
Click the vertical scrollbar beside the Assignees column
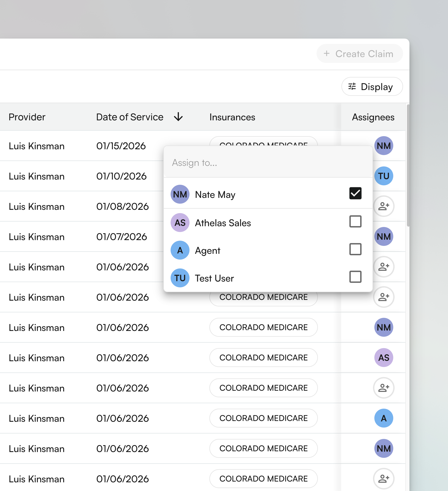click(x=408, y=166)
